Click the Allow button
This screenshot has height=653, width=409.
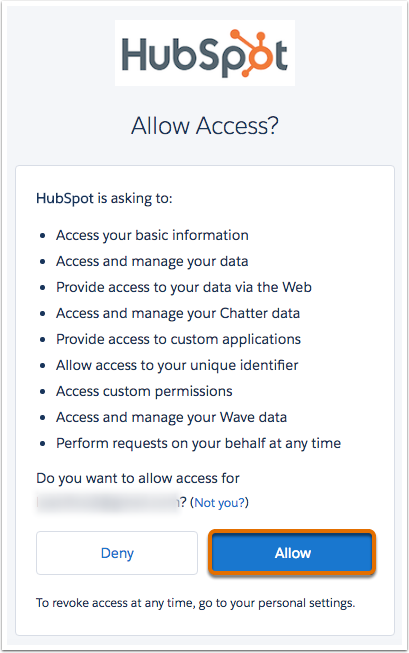292,553
